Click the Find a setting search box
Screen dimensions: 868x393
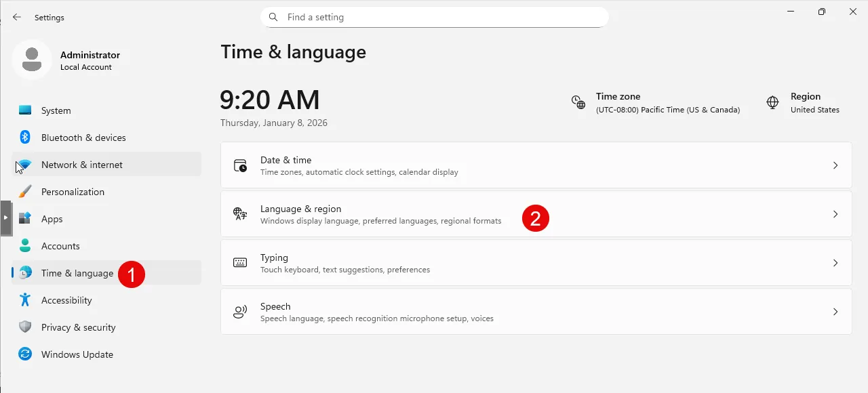coord(434,18)
